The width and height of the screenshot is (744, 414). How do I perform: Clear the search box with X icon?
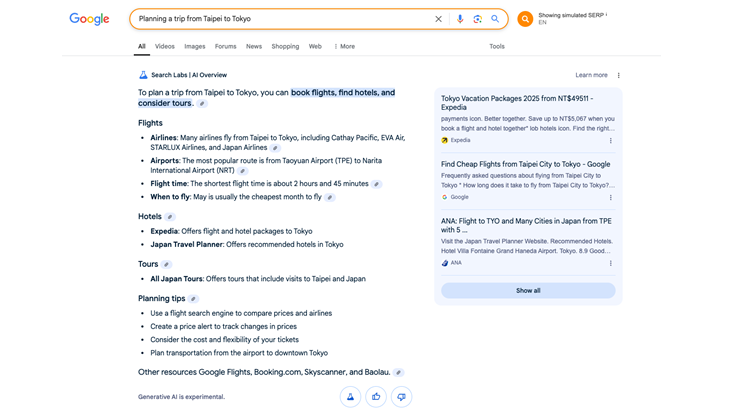(438, 19)
